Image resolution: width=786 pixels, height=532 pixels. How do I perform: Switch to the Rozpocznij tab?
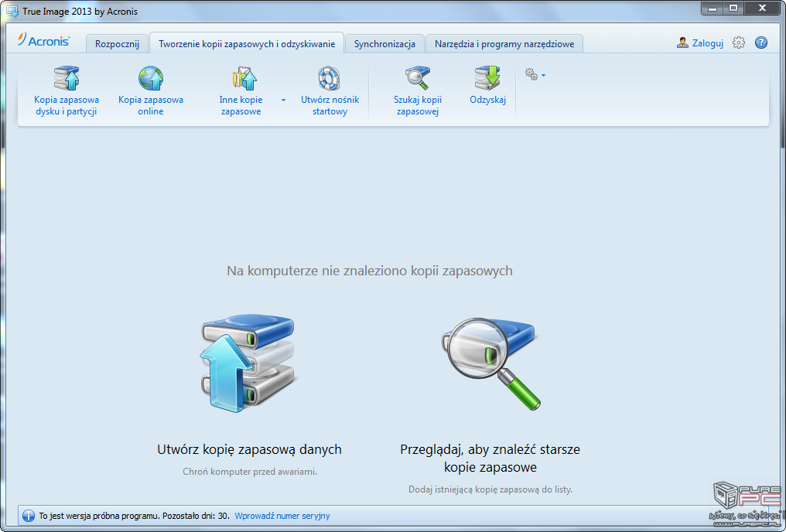[x=117, y=44]
